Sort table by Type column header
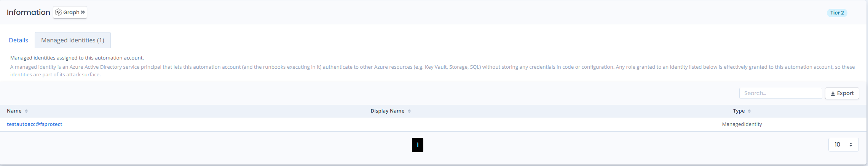 tap(739, 111)
